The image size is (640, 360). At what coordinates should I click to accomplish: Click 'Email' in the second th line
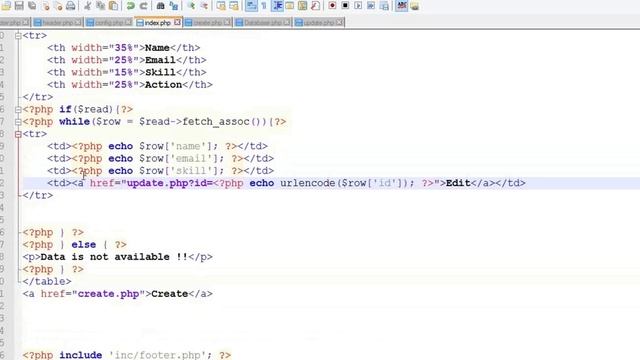pyautogui.click(x=160, y=60)
